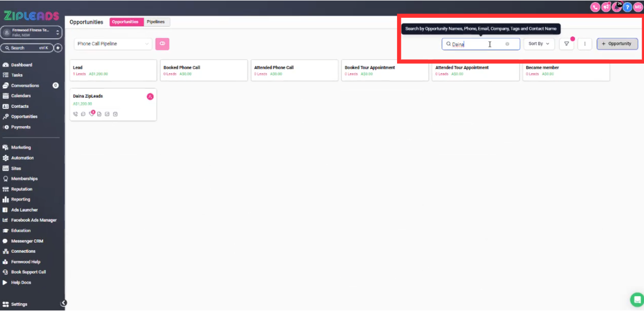The image size is (644, 311).
Task: Click the Attended Tour Appointment stage header
Action: pos(476,70)
